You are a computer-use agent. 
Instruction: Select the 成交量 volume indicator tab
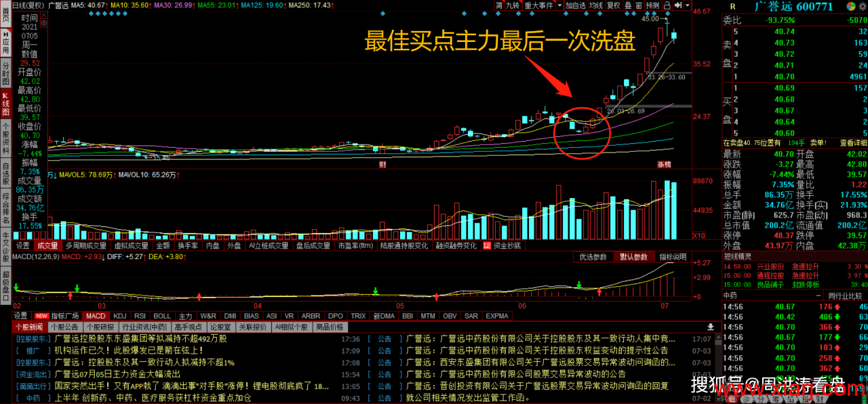(47, 245)
